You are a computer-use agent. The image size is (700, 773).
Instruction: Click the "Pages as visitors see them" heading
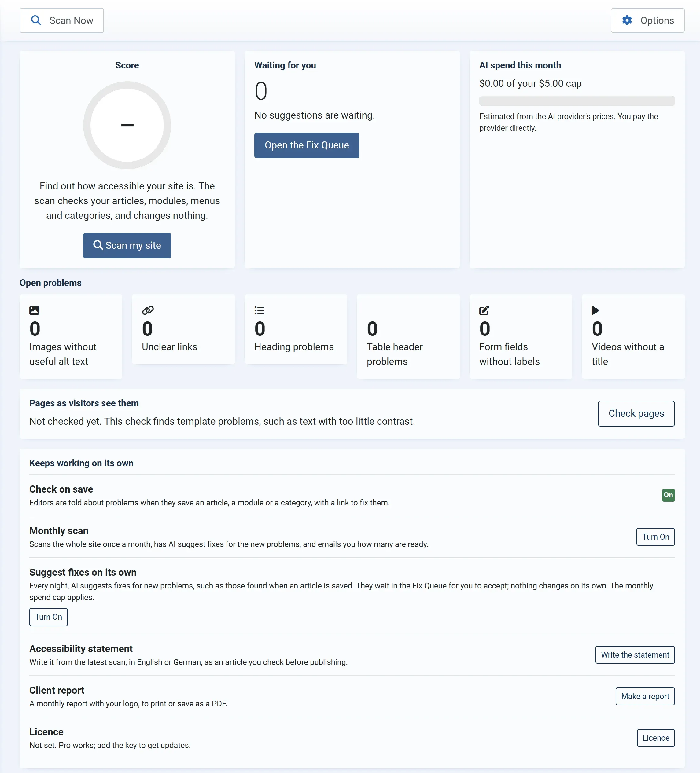point(84,403)
